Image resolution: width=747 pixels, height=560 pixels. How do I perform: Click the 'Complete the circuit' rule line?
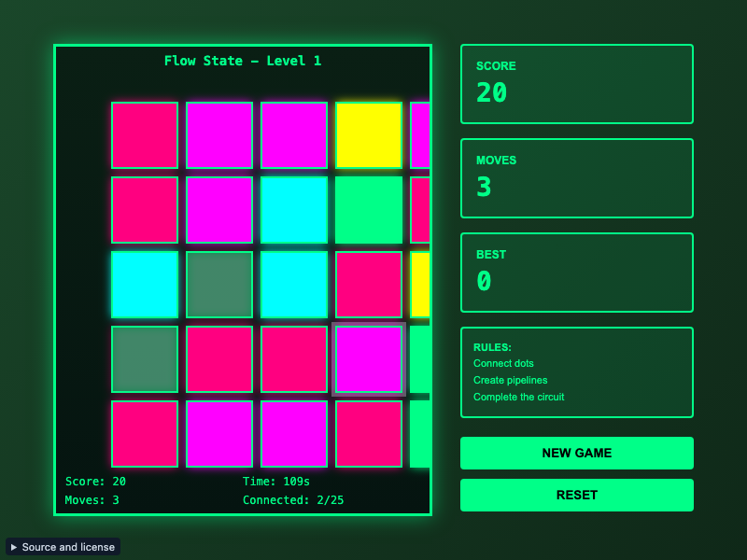[518, 397]
